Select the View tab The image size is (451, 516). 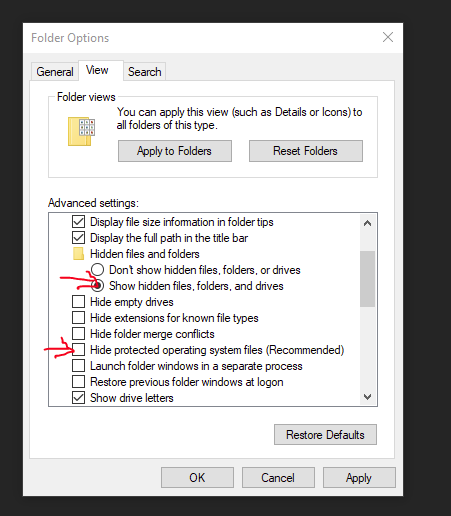(x=101, y=70)
